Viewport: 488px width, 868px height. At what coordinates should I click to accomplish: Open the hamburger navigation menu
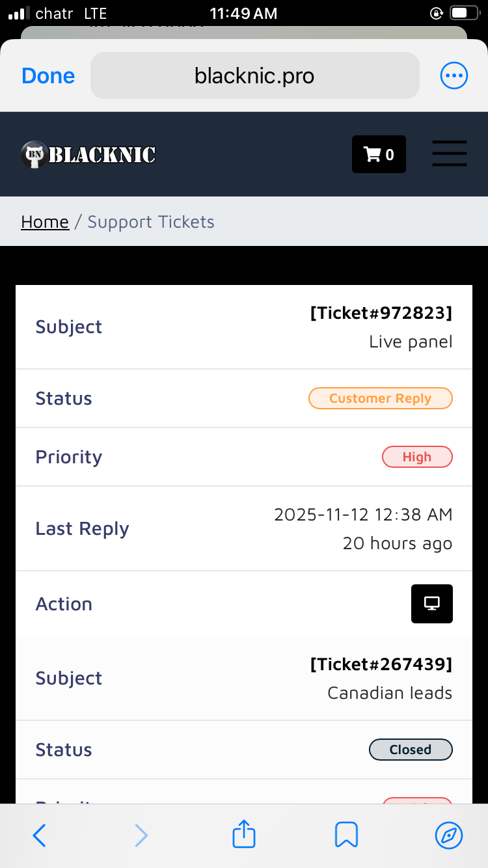(x=450, y=154)
